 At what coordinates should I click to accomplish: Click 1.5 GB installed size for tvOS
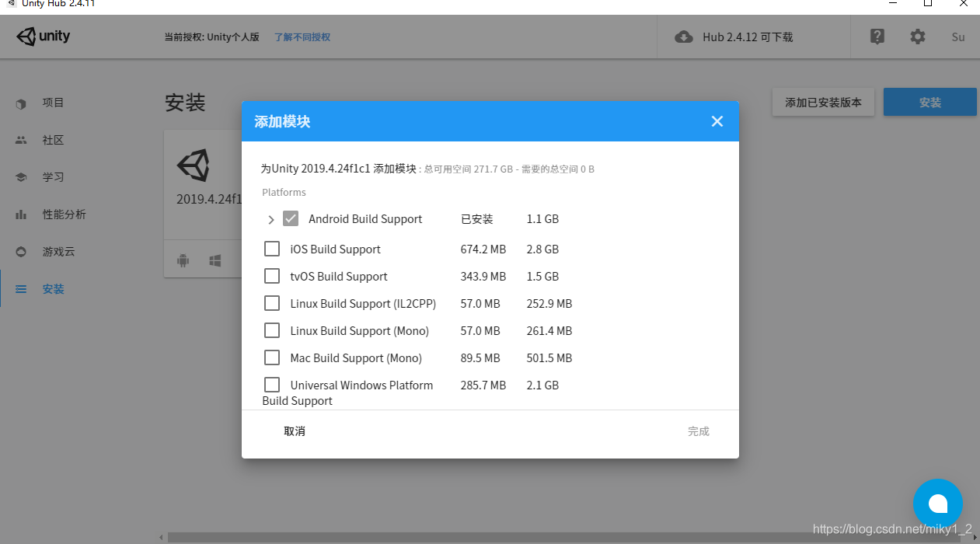coord(542,277)
